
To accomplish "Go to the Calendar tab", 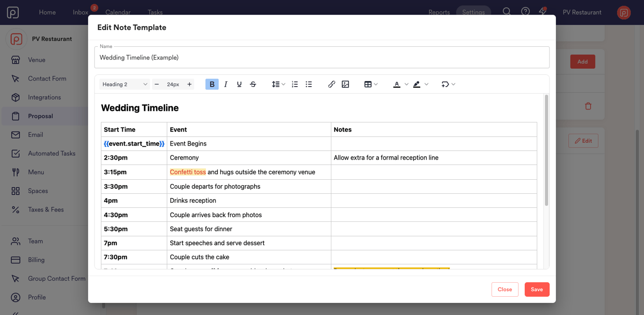I will (118, 12).
